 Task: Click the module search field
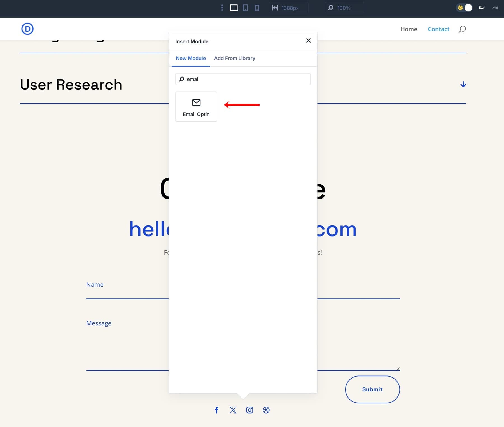[246, 79]
